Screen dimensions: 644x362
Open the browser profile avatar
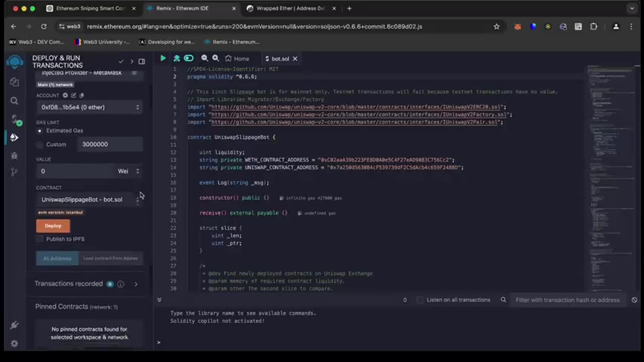pos(616,27)
